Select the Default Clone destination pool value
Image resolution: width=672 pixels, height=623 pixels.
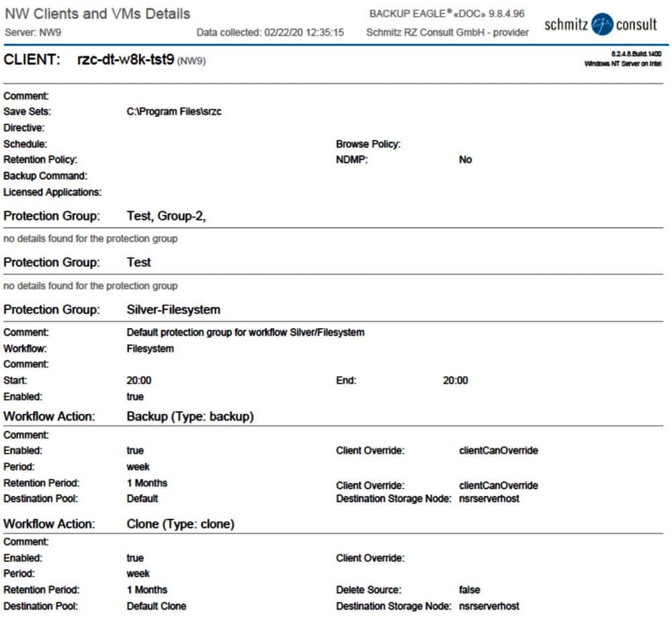pyautogui.click(x=157, y=606)
